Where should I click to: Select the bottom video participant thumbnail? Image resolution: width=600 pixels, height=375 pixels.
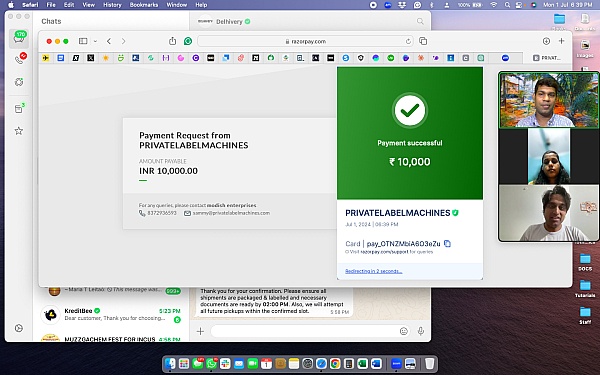click(549, 213)
